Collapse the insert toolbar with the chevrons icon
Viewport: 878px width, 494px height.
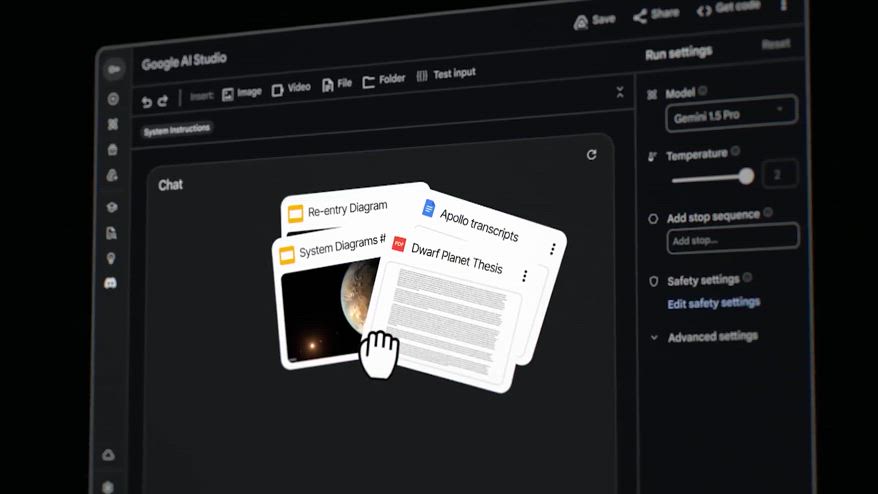[x=620, y=92]
